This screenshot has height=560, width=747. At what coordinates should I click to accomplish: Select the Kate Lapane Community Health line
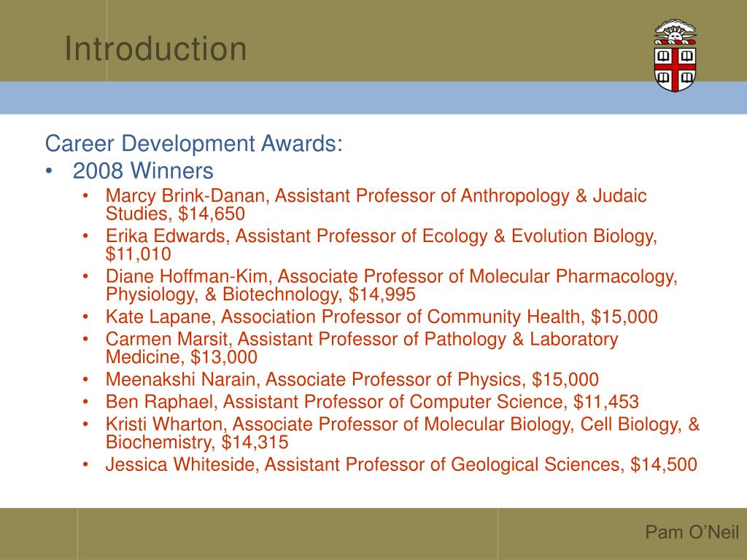pos(382,316)
